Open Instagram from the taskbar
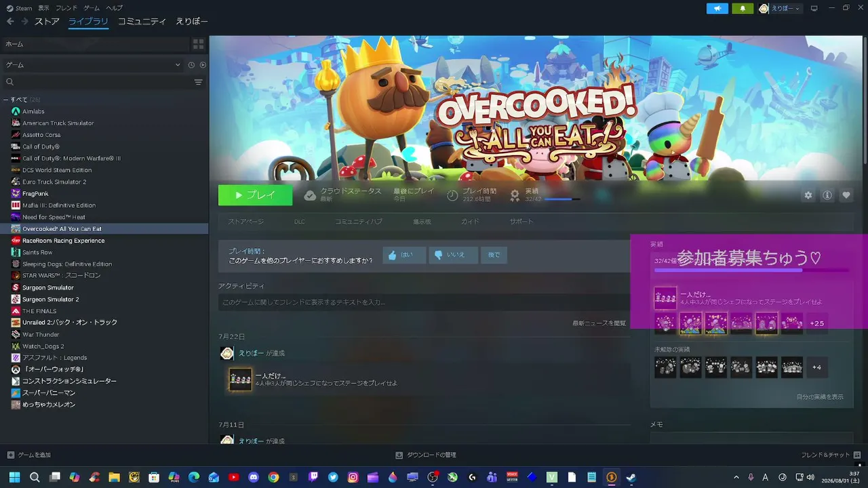 pyautogui.click(x=353, y=477)
